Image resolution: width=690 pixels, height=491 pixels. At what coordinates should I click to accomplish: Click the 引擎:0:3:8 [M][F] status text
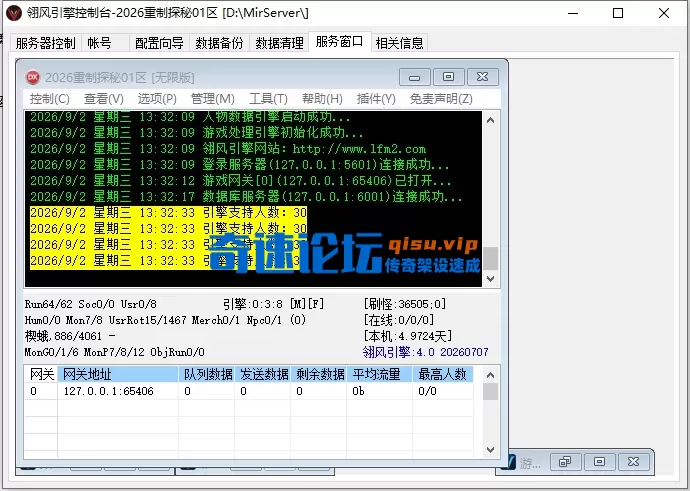(273, 304)
